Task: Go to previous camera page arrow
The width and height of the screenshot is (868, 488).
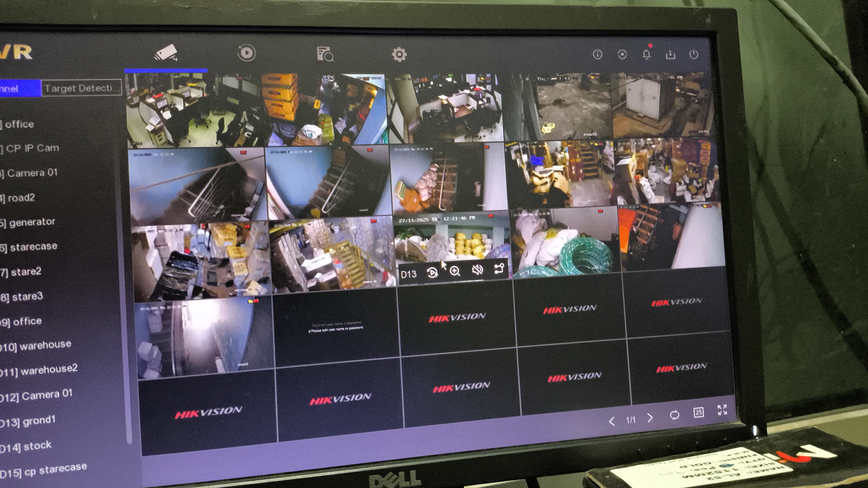Action: coord(612,421)
